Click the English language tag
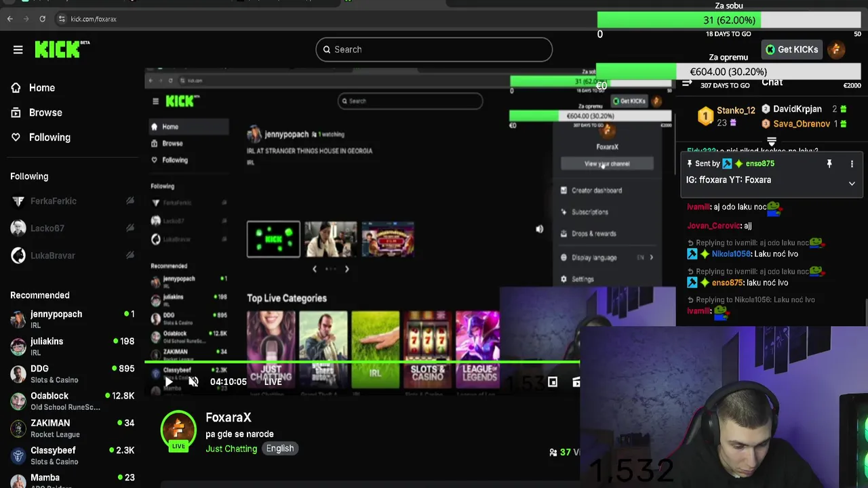This screenshot has height=488, width=868. pyautogui.click(x=280, y=449)
